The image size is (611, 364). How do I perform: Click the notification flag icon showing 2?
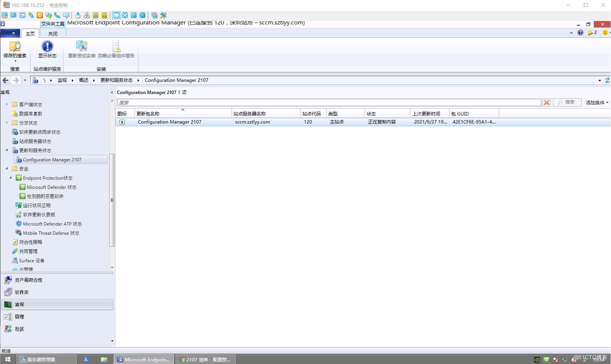[592, 32]
